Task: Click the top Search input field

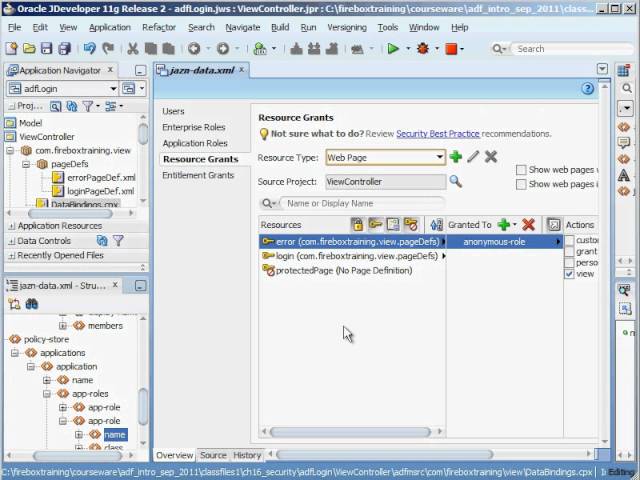Action: pyautogui.click(x=572, y=49)
